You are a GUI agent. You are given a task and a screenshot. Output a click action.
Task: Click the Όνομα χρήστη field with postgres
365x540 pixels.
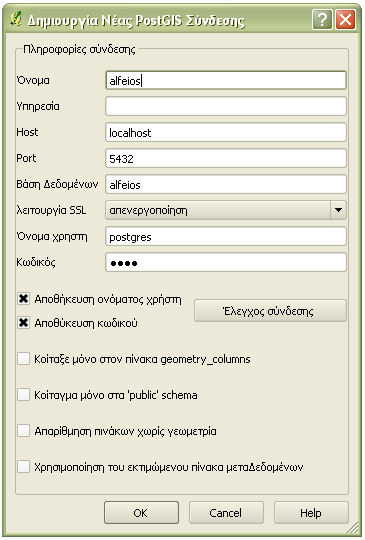click(226, 237)
